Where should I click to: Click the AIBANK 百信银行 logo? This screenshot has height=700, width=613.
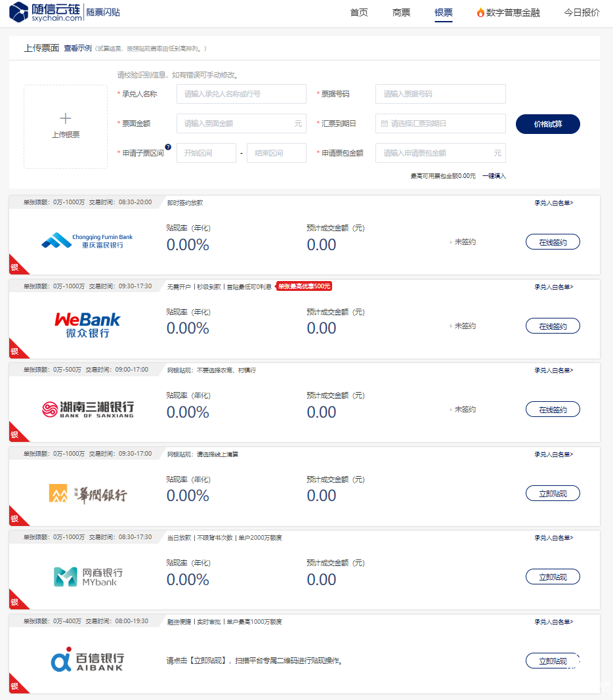pyautogui.click(x=87, y=661)
